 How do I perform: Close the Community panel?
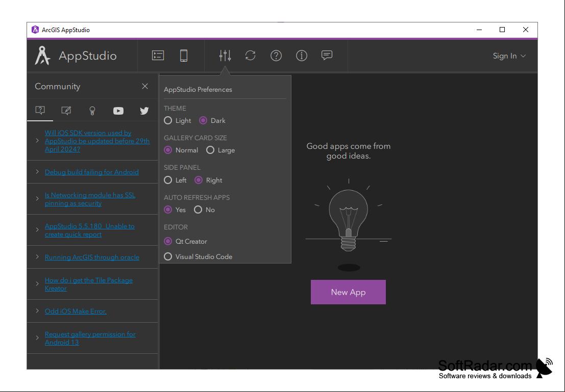(145, 86)
